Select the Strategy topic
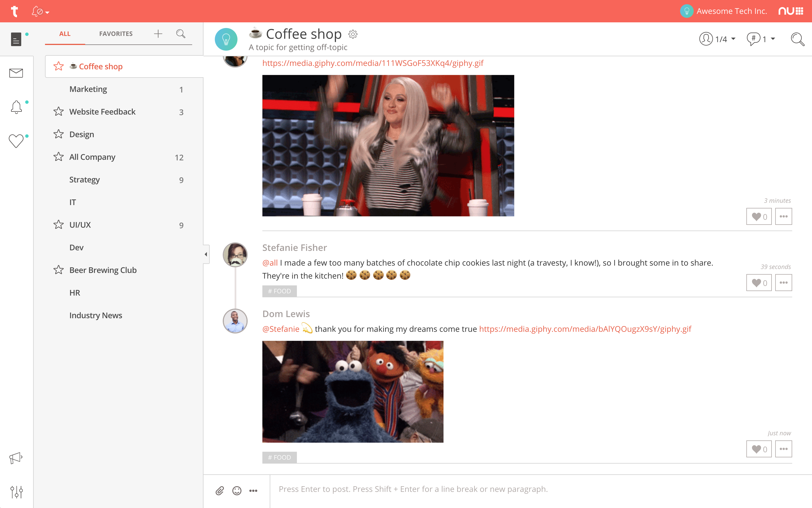The width and height of the screenshot is (812, 508). [84, 180]
